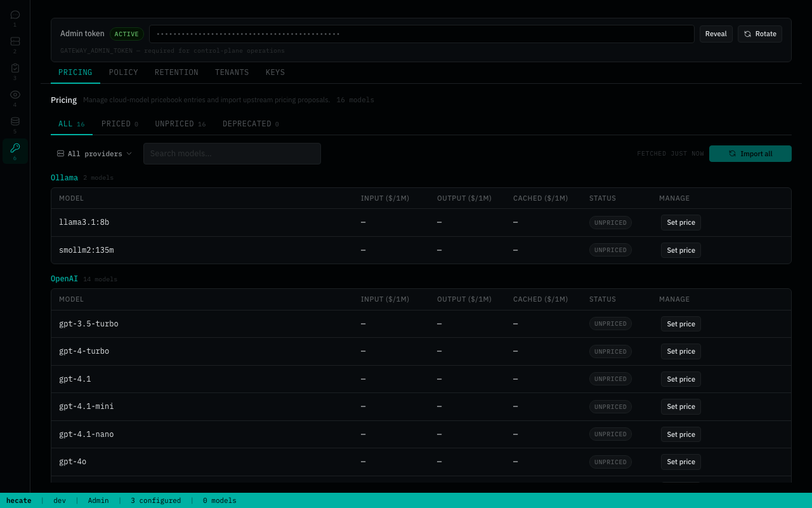This screenshot has height=508, width=812.
Task: Click the masked admin token field
Action: pos(422,34)
